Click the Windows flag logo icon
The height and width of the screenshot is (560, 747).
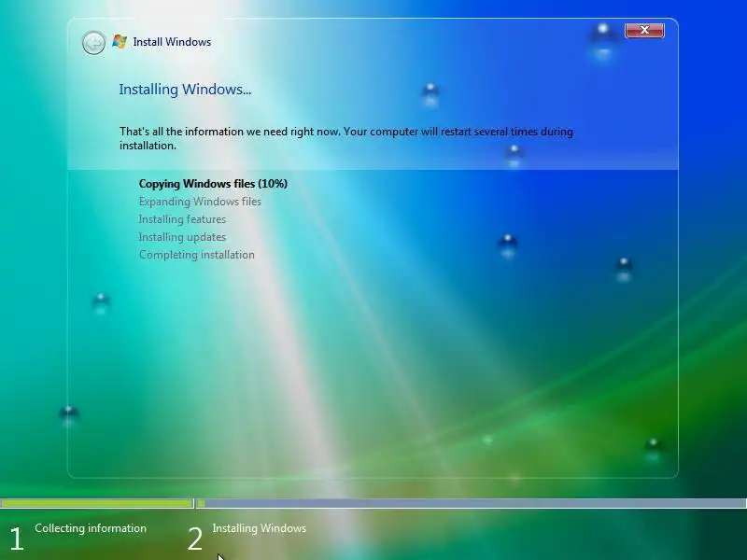[x=120, y=42]
